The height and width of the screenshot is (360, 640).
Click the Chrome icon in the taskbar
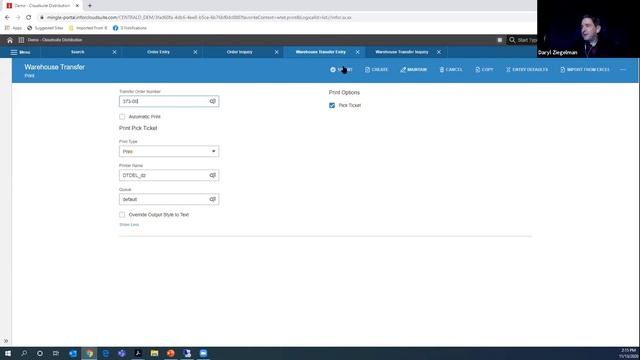[x=89, y=353]
